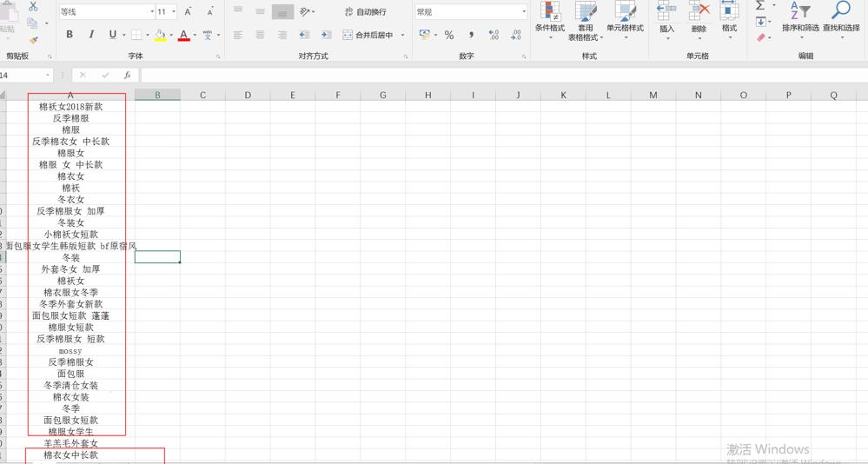Open the font size 11 dropdown
Image resolution: width=868 pixels, height=464 pixels.
pyautogui.click(x=174, y=11)
